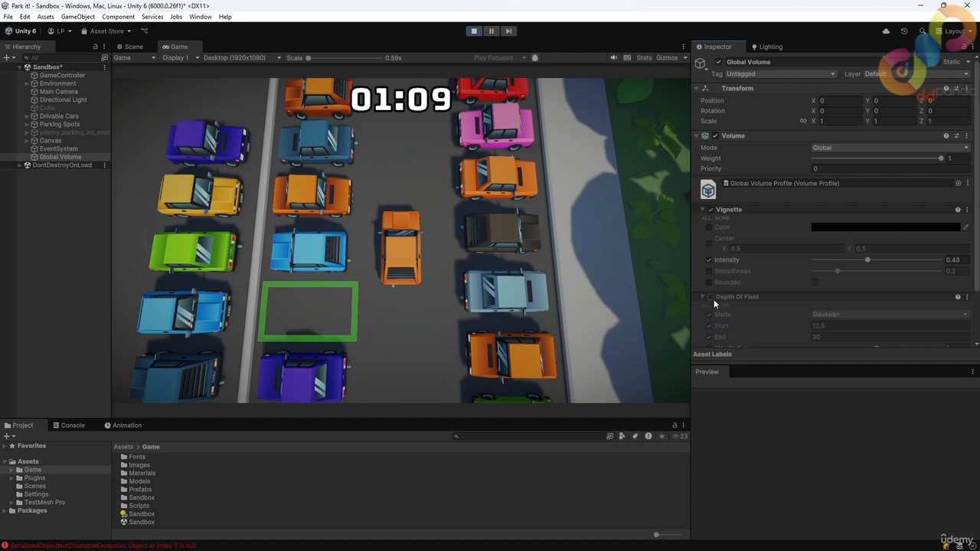The height and width of the screenshot is (551, 980).
Task: Open the Project panel create plus menu
Action: coord(8,436)
